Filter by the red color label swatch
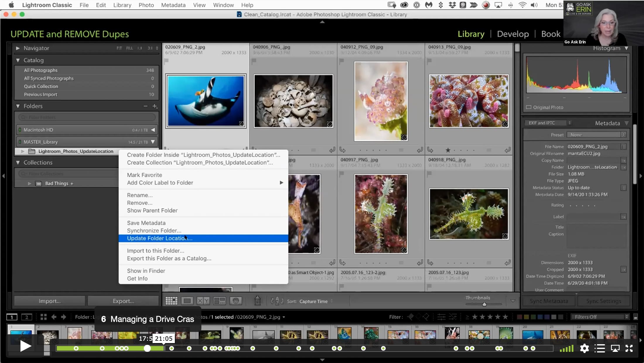Screen dimensions: 644x363 coord(519,317)
